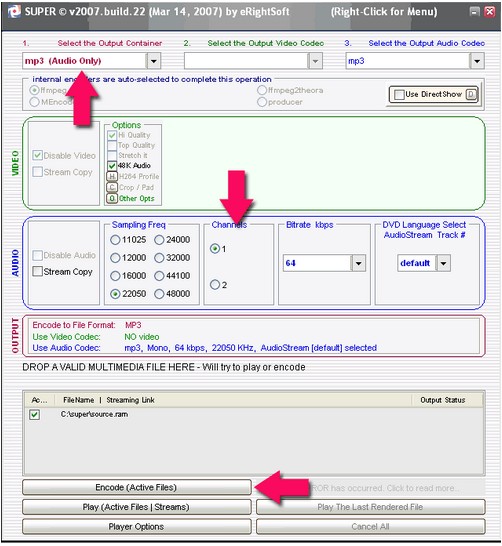Select the producer radio button

262,102
